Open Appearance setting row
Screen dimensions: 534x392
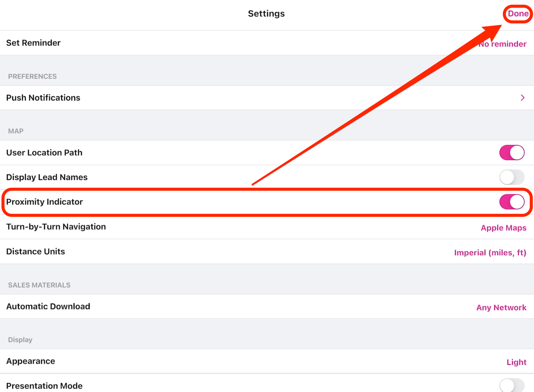[31, 361]
